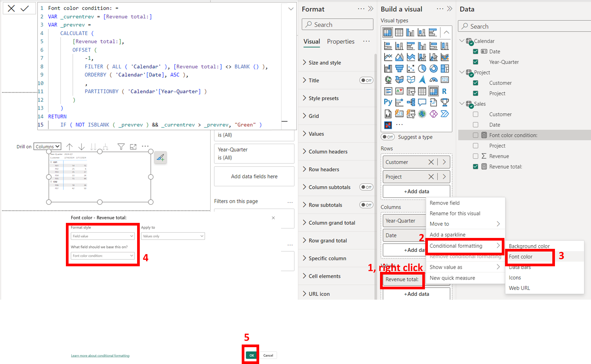Uncheck the Year-Quarter field in Calendar

(x=475, y=62)
